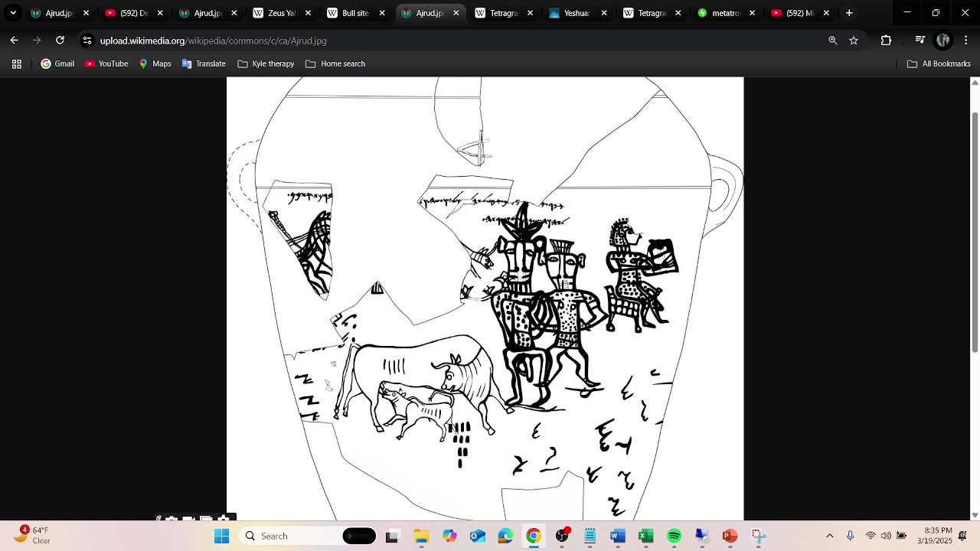Open Snipping Tool from the taskbar
The image size is (980, 551).
(x=758, y=536)
